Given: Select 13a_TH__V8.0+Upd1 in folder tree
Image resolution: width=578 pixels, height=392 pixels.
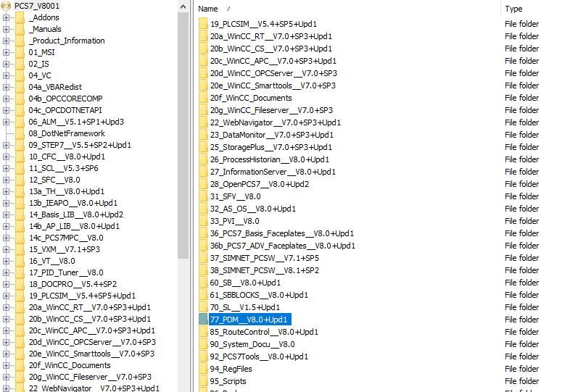Looking at the screenshot, I should [67, 191].
